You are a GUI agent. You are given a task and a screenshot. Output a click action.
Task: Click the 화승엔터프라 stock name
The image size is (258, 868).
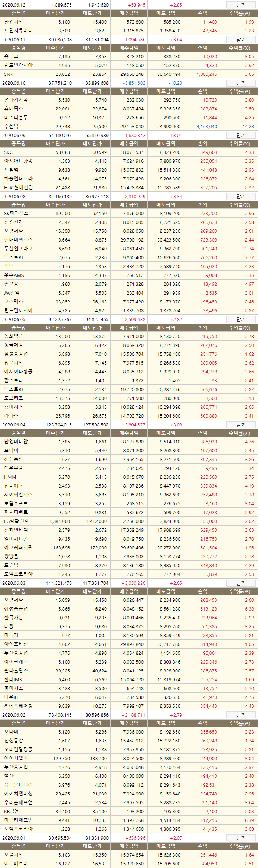18,179
